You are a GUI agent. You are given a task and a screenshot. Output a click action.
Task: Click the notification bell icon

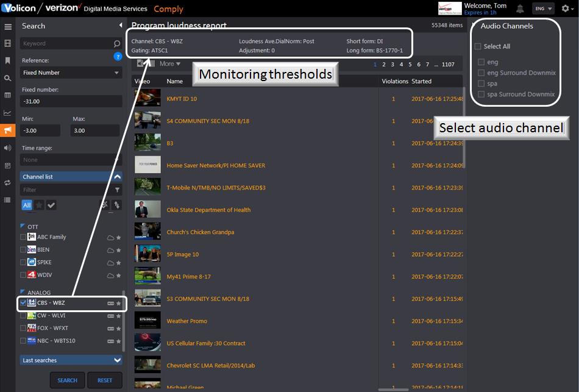[x=520, y=9]
